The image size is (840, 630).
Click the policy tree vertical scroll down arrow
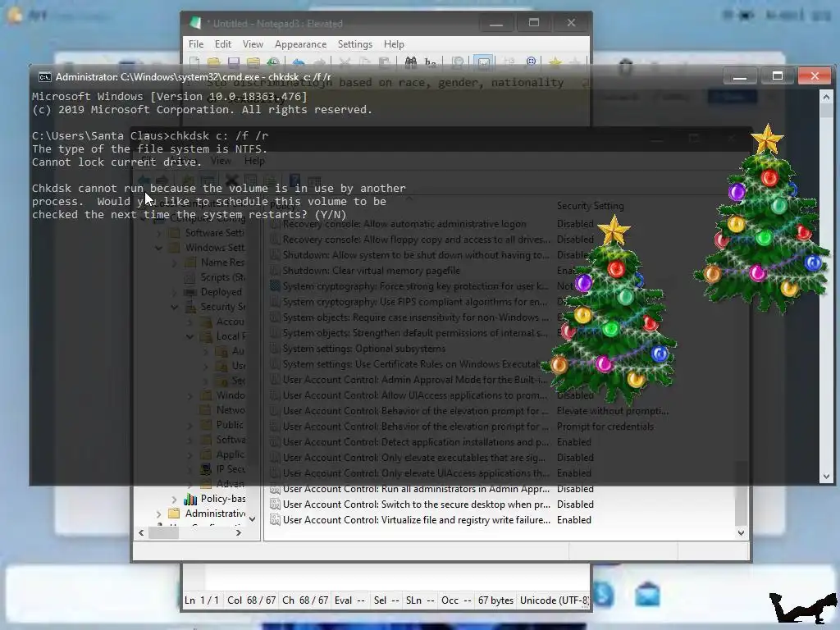(252, 519)
